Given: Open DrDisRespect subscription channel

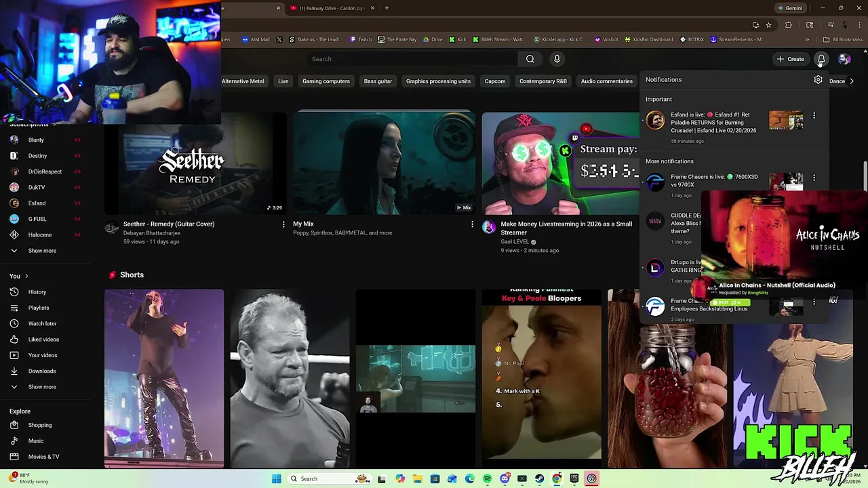Looking at the screenshot, I should (x=44, y=171).
